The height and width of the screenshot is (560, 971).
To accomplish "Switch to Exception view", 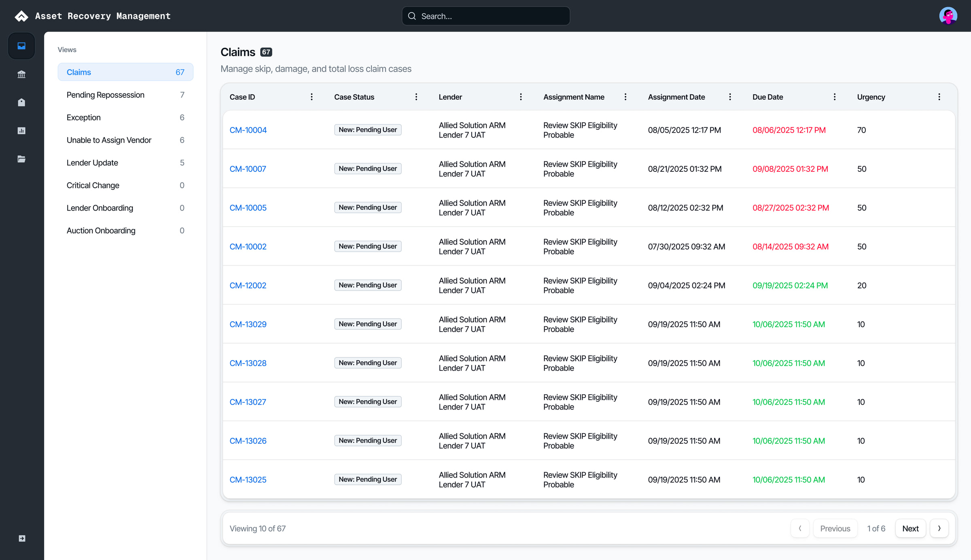I will [x=125, y=117].
